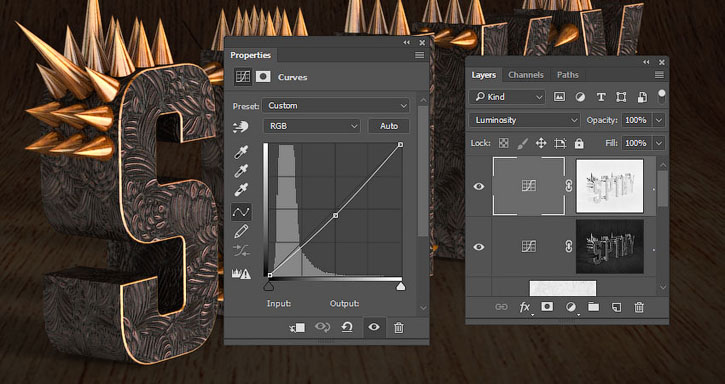Choose the pencil draw-curve tool
725x384 pixels.
point(241,231)
